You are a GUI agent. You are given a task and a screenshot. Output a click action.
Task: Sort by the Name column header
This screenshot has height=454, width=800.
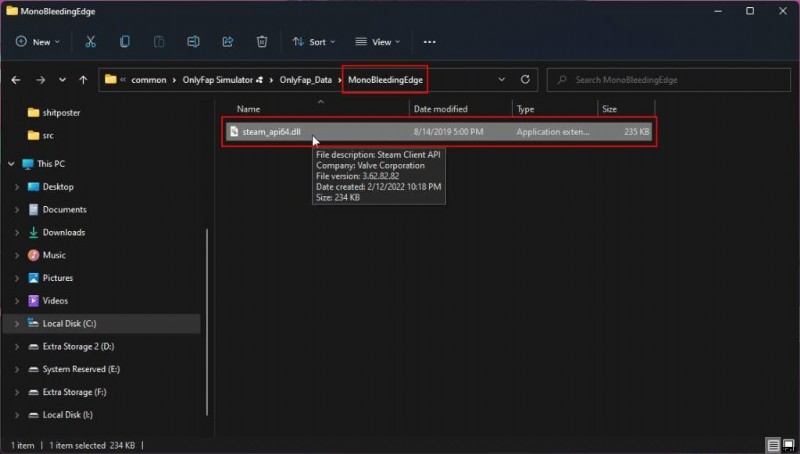point(248,109)
